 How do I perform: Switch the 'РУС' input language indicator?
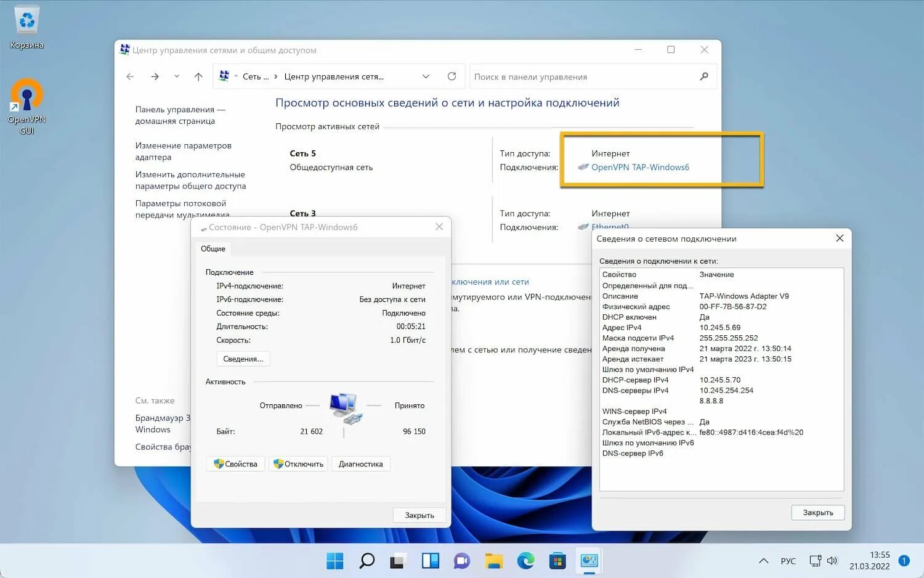point(788,561)
